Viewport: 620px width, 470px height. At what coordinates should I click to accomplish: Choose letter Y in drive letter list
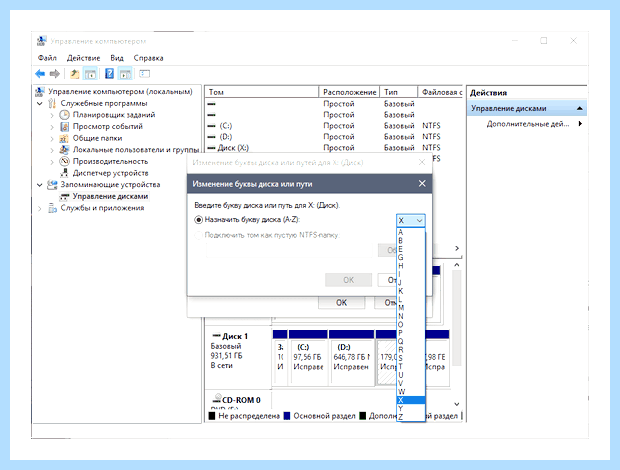click(411, 408)
